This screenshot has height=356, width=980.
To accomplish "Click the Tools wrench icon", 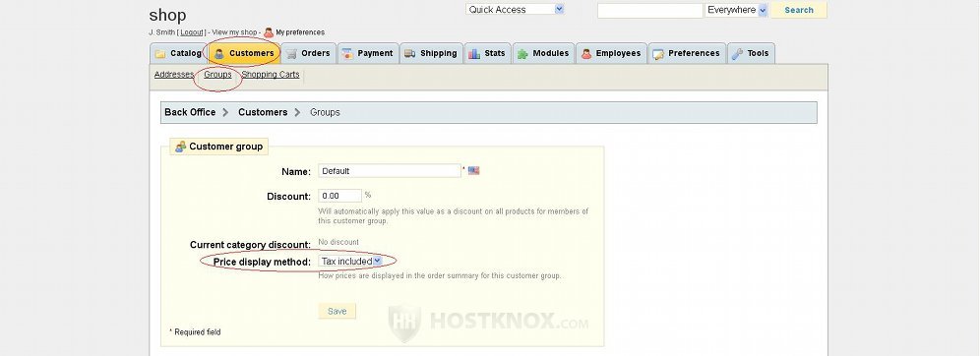I will 738,54.
